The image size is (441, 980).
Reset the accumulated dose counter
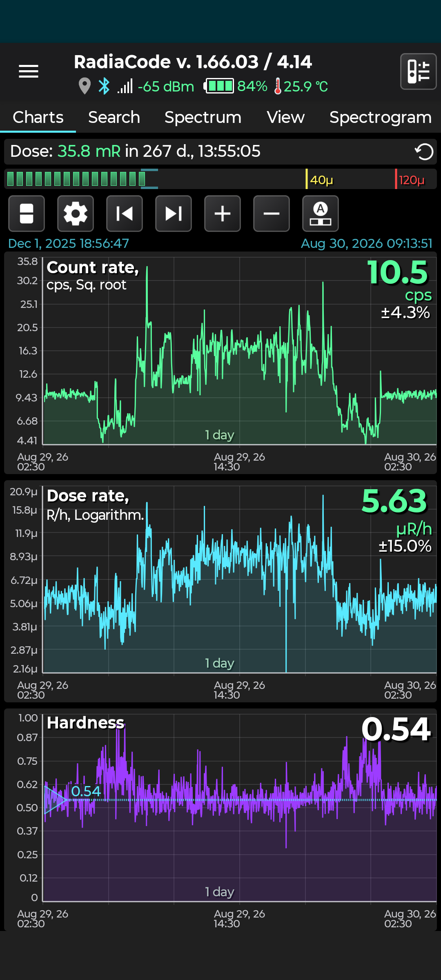424,152
